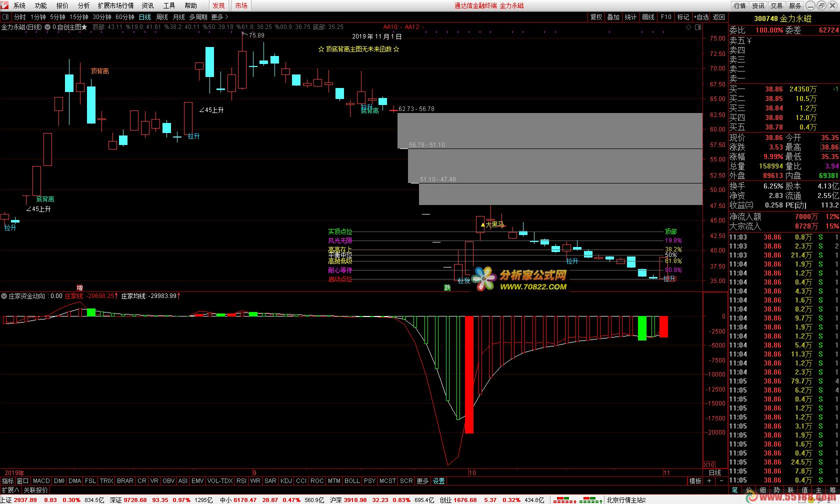This screenshot has width=840, height=504.
Task: Click the 窗口 tab at bottom
Action: pos(23,481)
